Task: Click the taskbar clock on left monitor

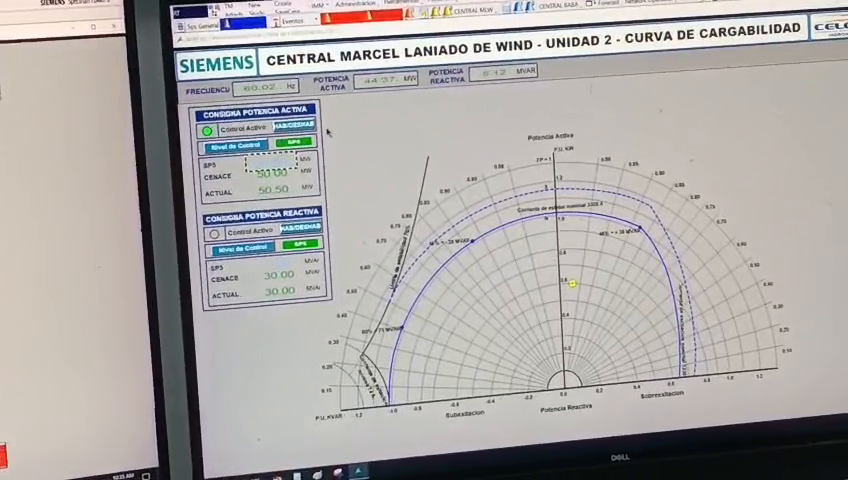Action: [x=124, y=476]
